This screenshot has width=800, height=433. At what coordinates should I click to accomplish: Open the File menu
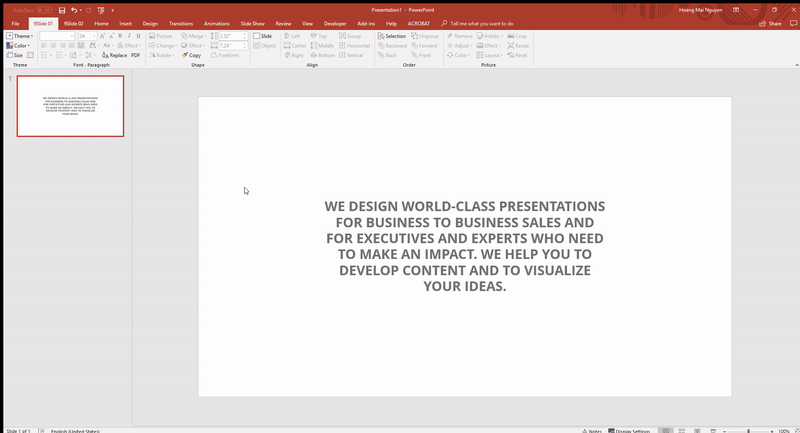coord(16,23)
